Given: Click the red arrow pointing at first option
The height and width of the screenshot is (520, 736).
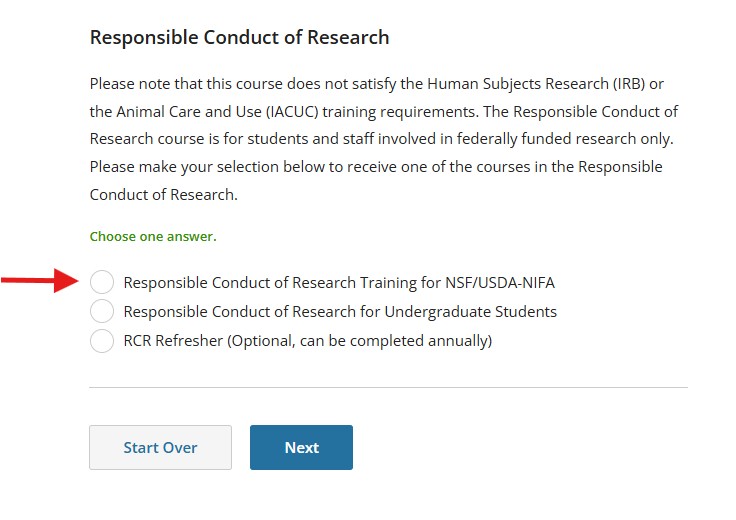Looking at the screenshot, I should pyautogui.click(x=40, y=282).
